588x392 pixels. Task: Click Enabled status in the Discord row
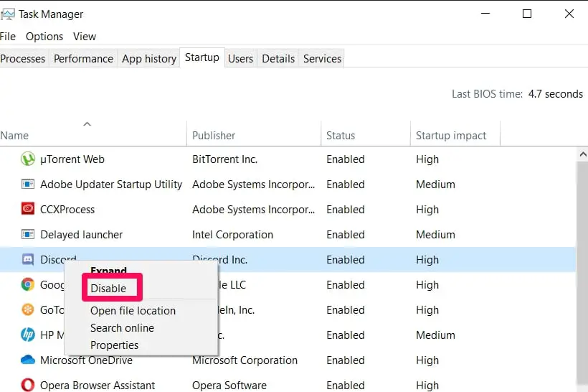(346, 259)
